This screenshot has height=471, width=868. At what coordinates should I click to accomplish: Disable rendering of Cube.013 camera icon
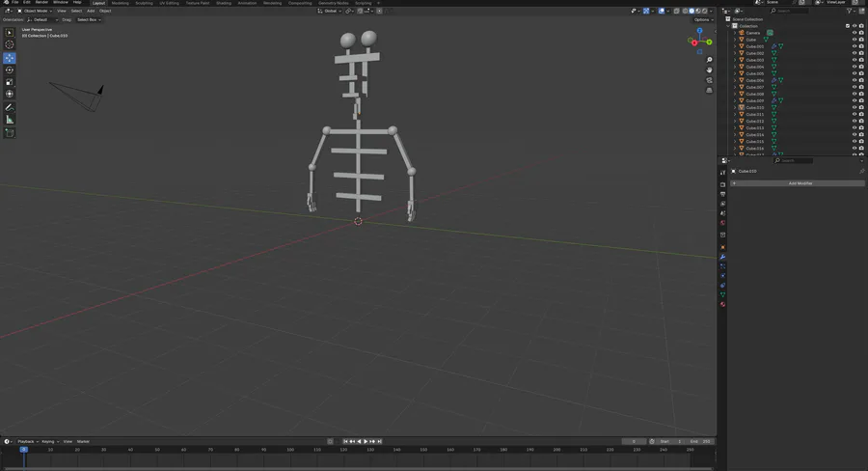point(861,128)
